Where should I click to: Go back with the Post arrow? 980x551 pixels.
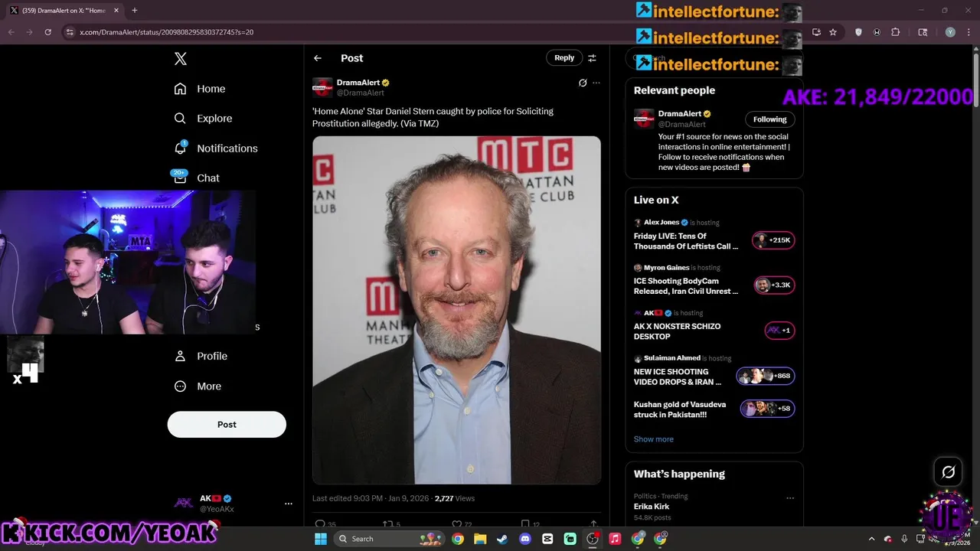[x=318, y=58]
